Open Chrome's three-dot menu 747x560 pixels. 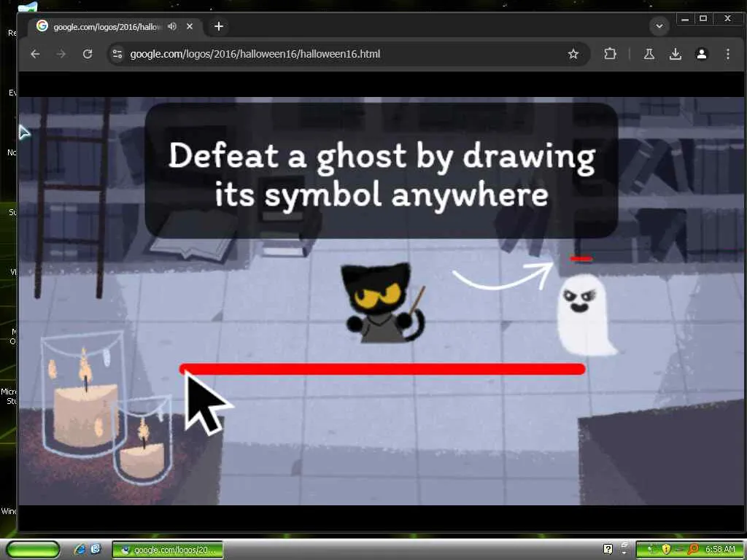tap(727, 54)
